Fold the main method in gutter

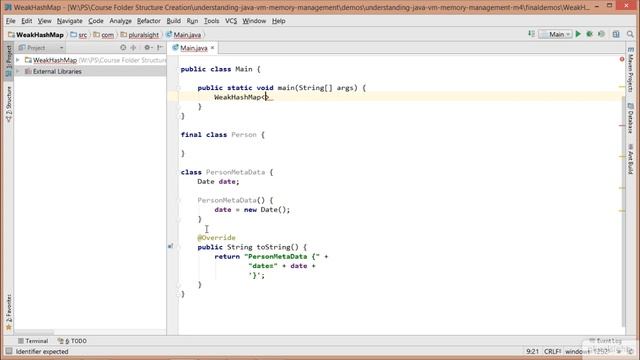click(x=179, y=88)
